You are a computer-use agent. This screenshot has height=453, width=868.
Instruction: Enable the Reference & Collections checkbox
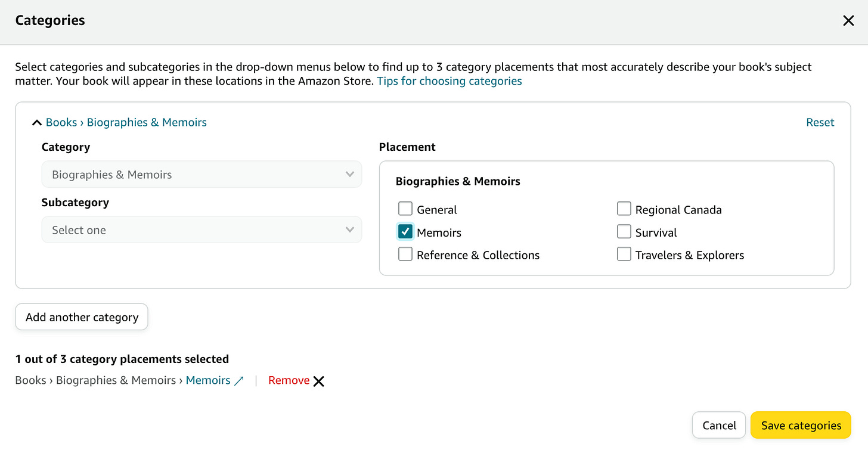point(405,254)
